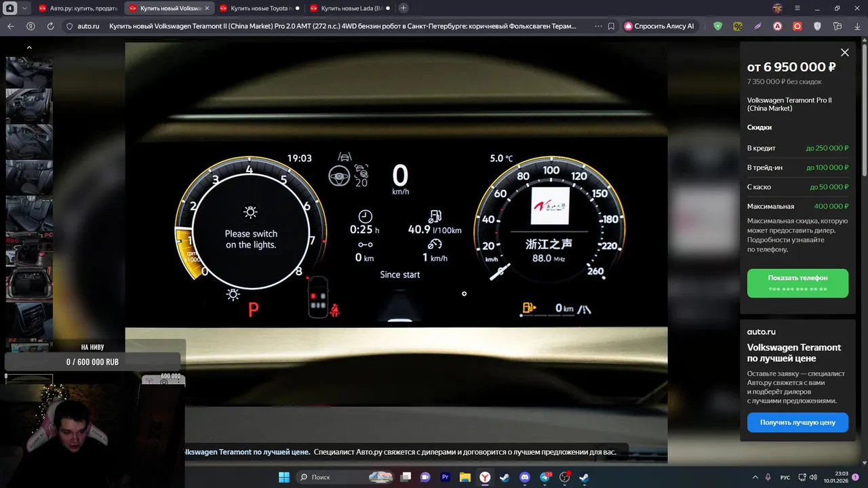Select the fourth interior thumbnail
This screenshot has height=488, width=868.
click(x=29, y=177)
